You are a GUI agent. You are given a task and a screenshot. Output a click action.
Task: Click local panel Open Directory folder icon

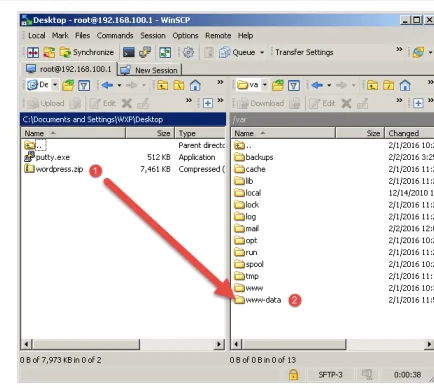68,85
